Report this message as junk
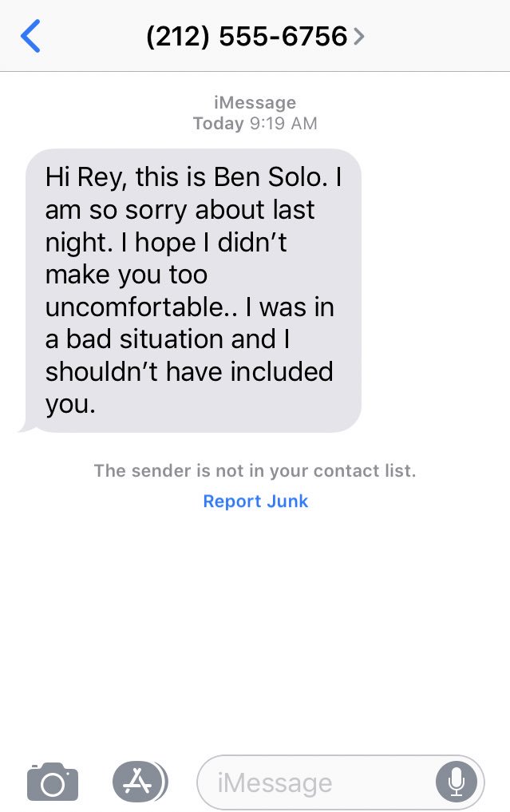The width and height of the screenshot is (510, 812). [255, 501]
